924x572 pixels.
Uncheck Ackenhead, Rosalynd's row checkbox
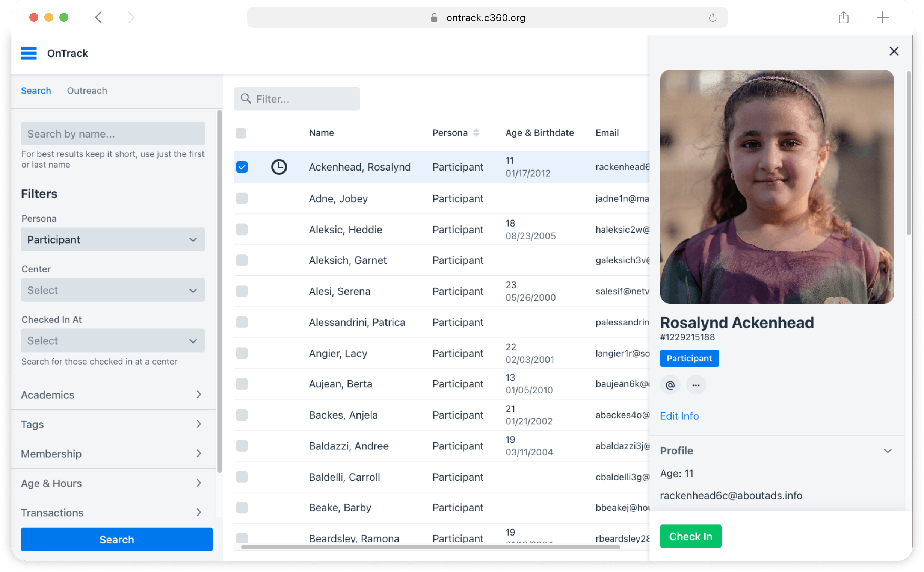(242, 166)
